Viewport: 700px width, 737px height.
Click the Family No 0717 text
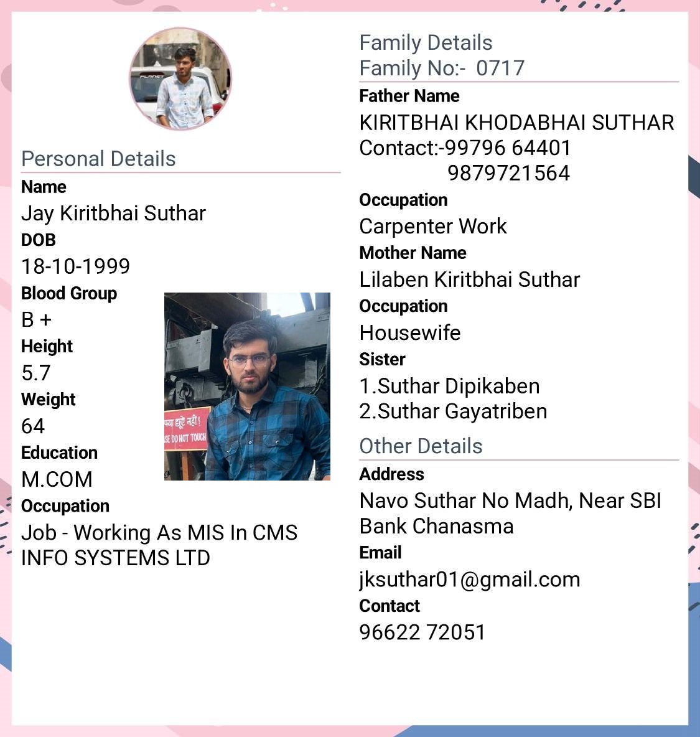tap(442, 68)
